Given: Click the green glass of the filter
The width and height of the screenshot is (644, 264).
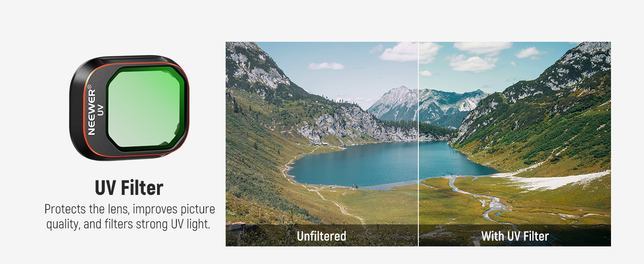Looking at the screenshot, I should click(x=146, y=108).
